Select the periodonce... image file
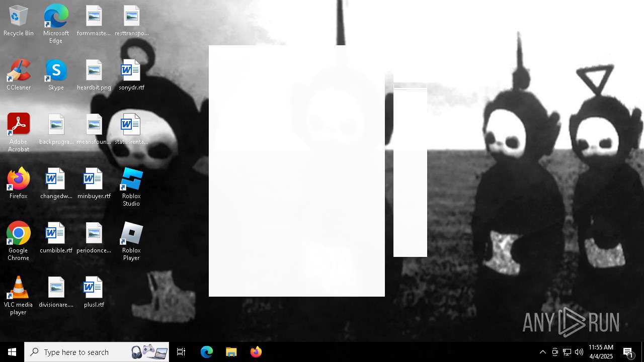This screenshot has width=644, height=362. [94, 238]
